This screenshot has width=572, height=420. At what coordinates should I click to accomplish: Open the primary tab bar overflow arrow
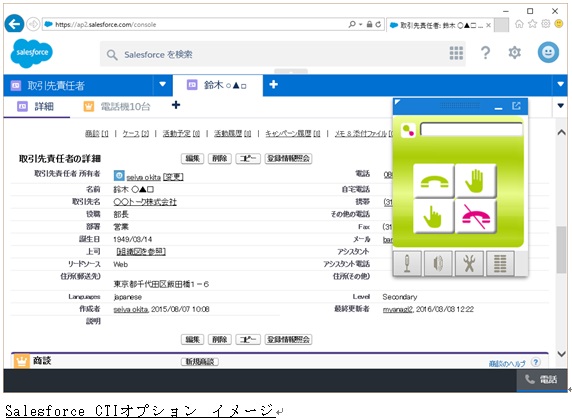pos(560,85)
